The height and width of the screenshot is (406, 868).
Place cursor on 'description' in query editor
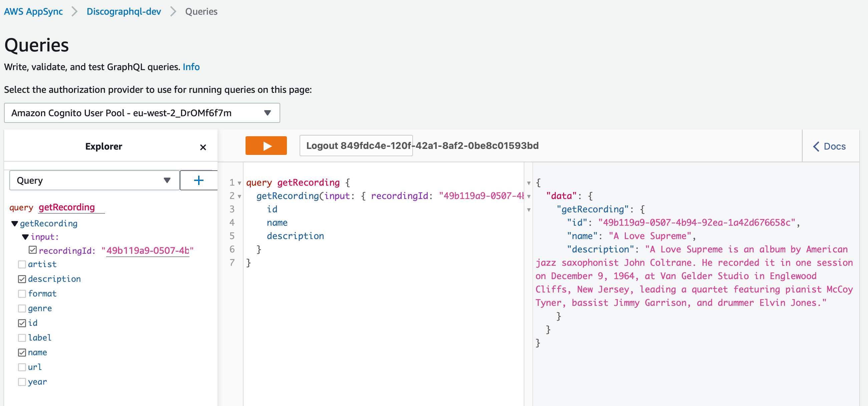295,236
